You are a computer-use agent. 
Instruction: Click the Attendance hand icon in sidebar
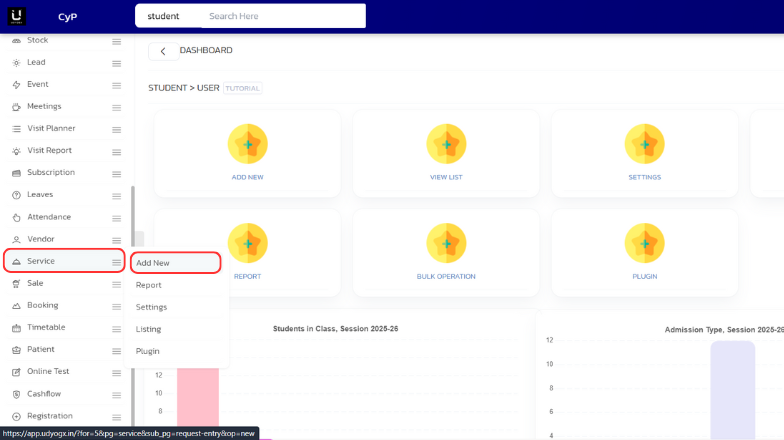pyautogui.click(x=16, y=217)
